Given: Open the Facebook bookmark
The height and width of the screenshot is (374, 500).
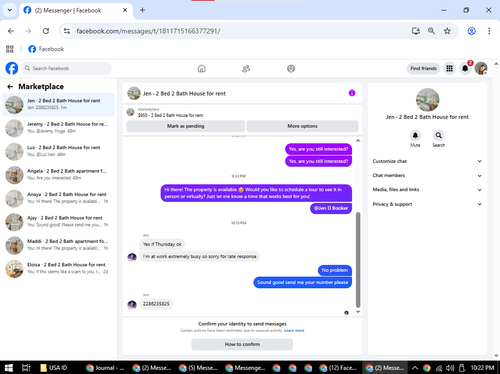Looking at the screenshot, I should point(46,49).
